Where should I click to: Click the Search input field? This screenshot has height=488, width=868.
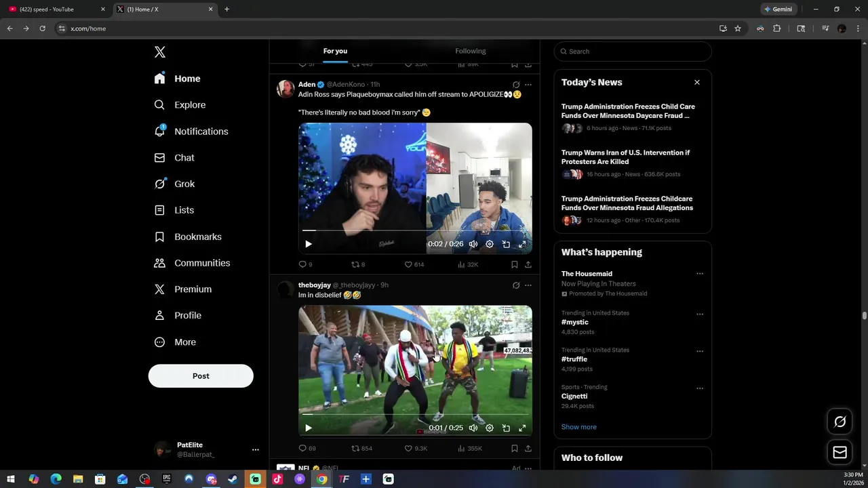(x=633, y=52)
